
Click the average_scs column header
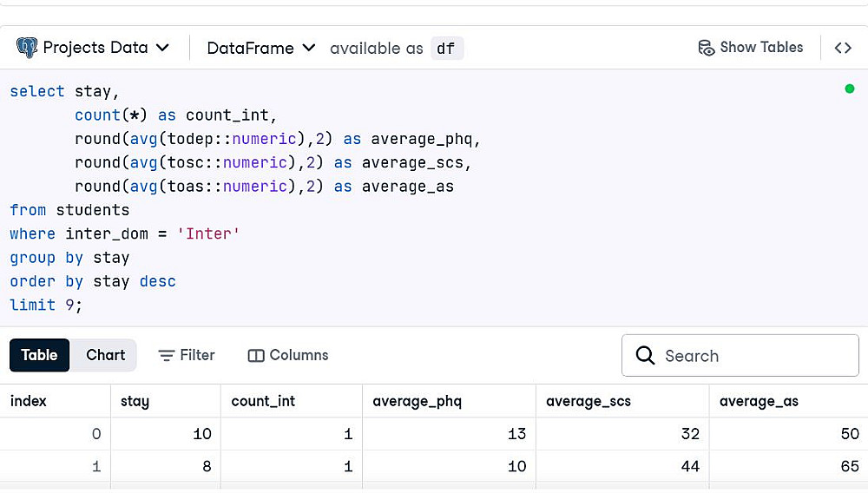(589, 401)
